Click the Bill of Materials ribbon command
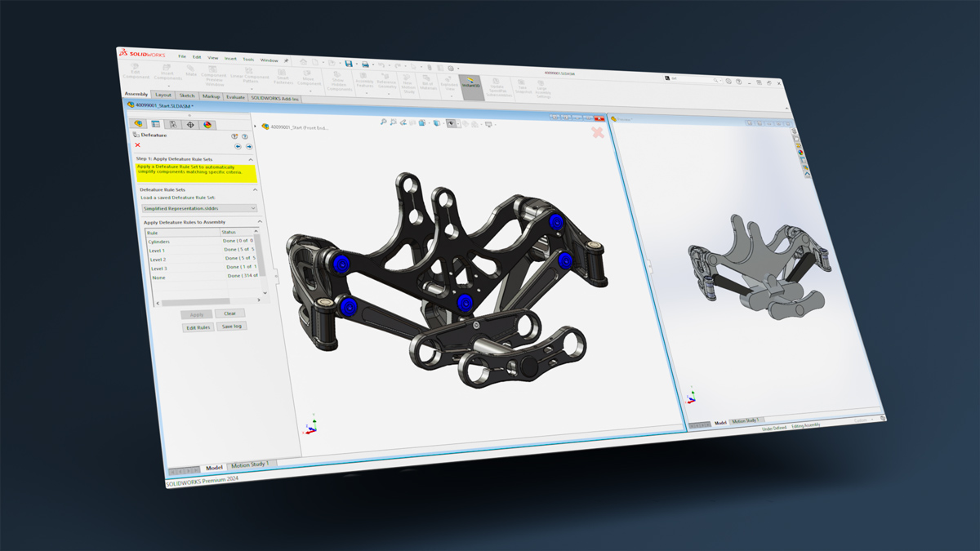The width and height of the screenshot is (980, 551). (429, 83)
